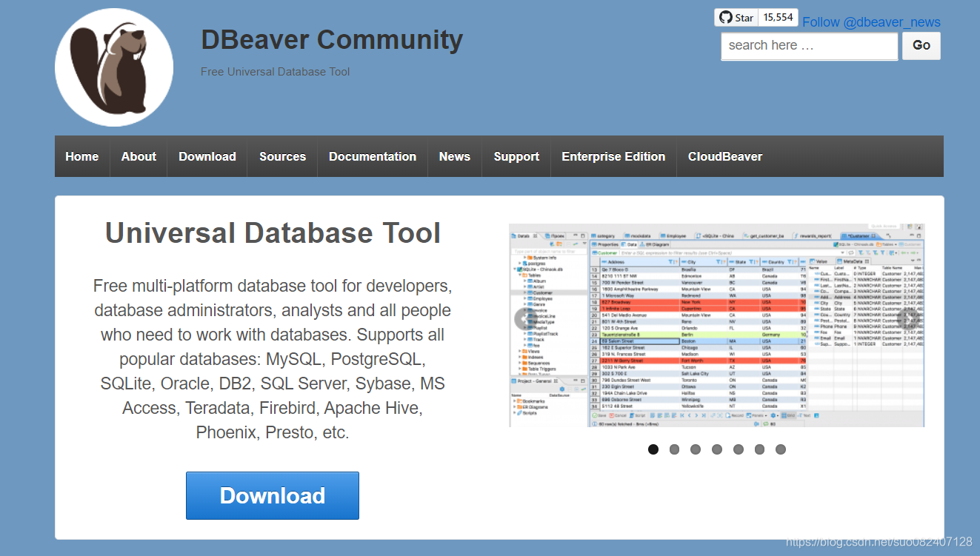980x556 pixels.
Task: Click the GitHub Star button
Action: click(x=736, y=17)
